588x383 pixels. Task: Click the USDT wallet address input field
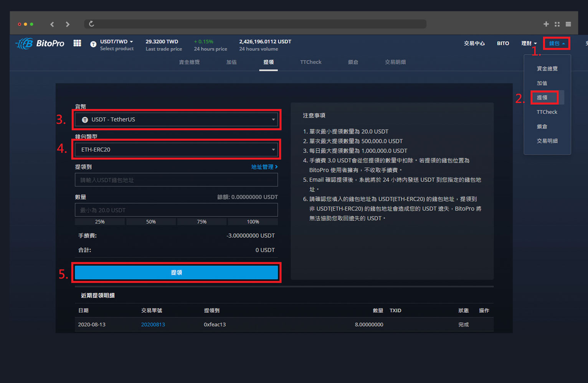176,180
